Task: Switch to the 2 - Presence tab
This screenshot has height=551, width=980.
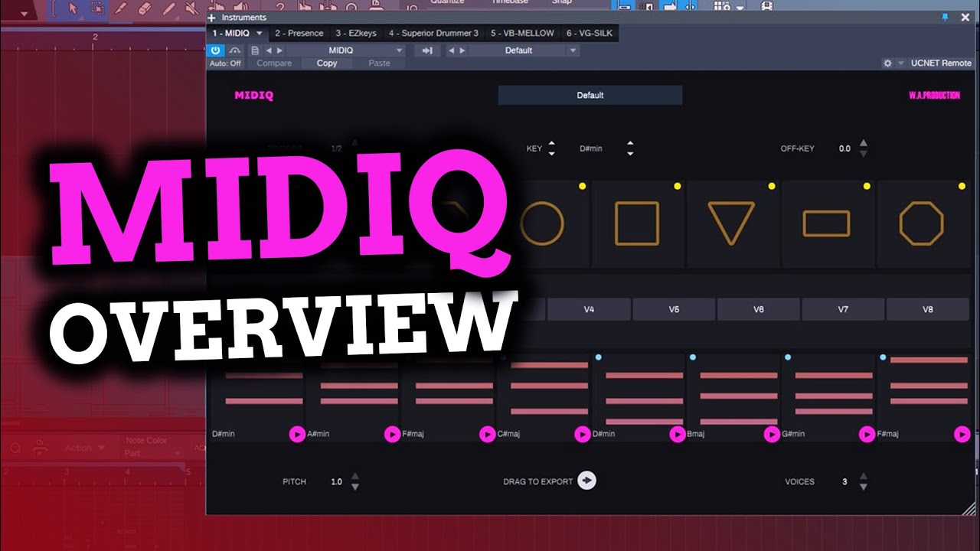Action: click(299, 34)
